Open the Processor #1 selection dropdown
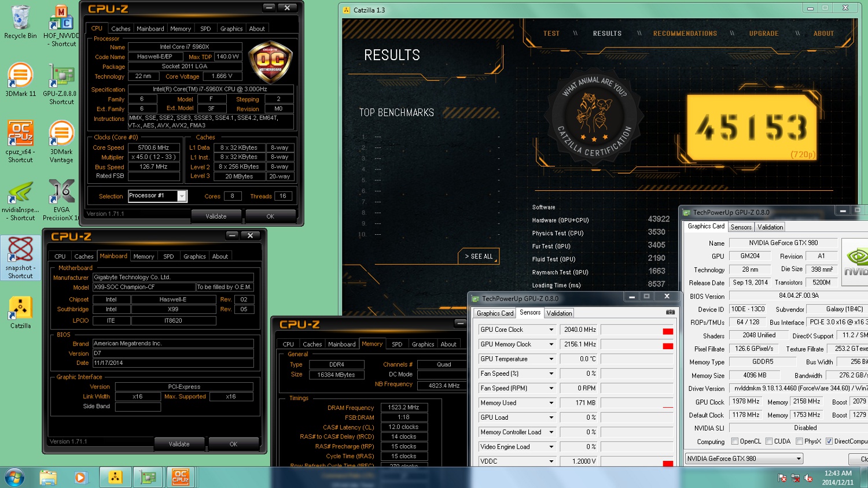Screen dimensions: 868x488 182,196
